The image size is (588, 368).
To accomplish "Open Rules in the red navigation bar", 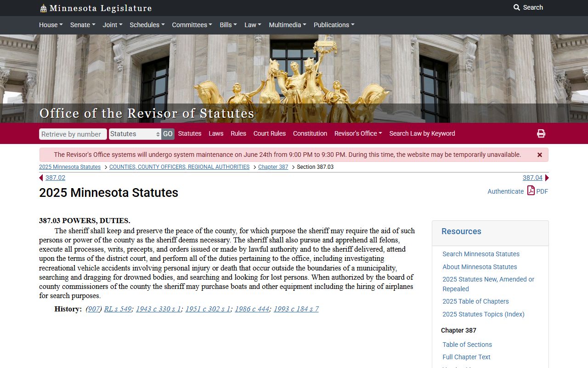I will point(238,133).
